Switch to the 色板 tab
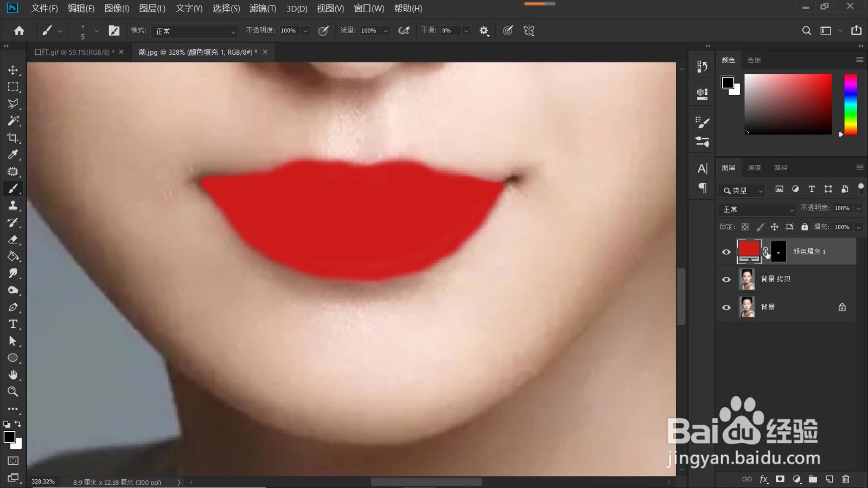Screen dimensions: 868x488 click(754, 60)
